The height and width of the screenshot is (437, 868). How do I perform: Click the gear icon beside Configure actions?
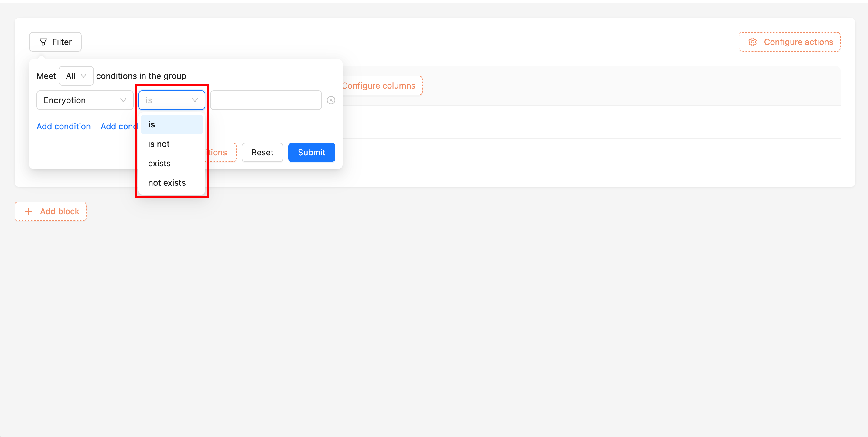click(x=752, y=42)
